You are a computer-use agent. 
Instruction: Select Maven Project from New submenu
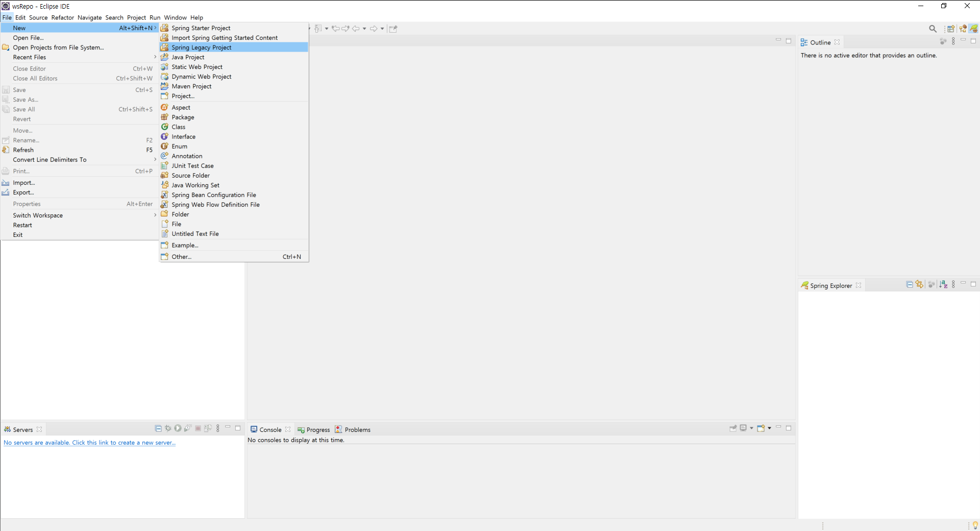click(x=234, y=86)
